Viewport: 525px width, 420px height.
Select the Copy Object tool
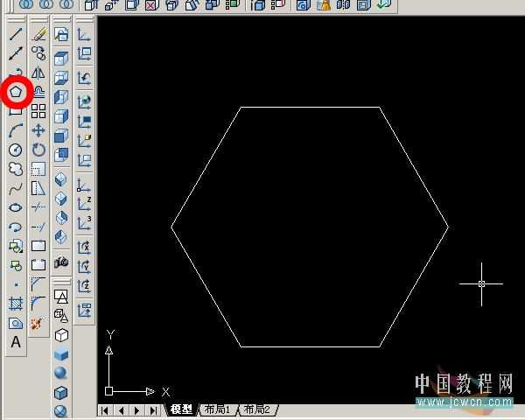click(38, 53)
